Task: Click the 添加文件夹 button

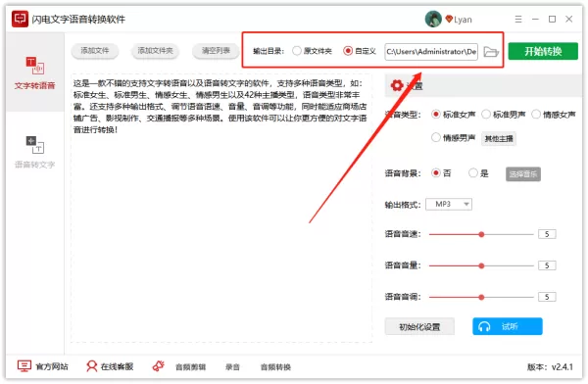Action: coord(155,51)
